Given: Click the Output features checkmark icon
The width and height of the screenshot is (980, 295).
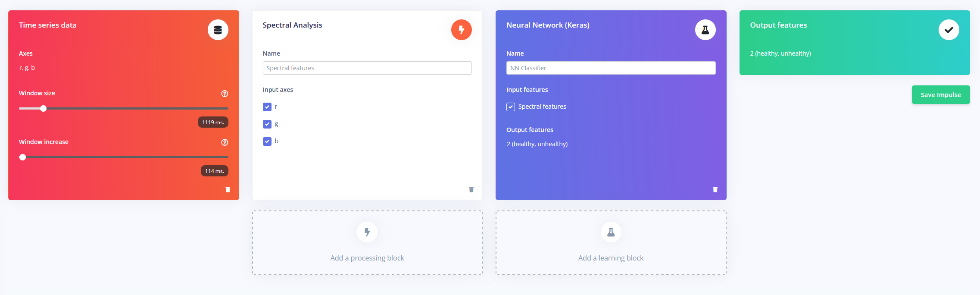Looking at the screenshot, I should pos(949,30).
